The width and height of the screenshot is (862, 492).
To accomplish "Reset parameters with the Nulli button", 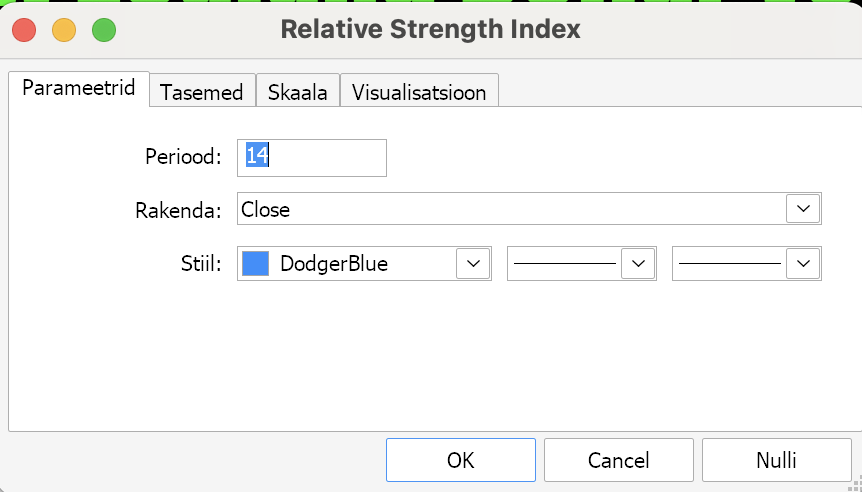I will [776, 460].
